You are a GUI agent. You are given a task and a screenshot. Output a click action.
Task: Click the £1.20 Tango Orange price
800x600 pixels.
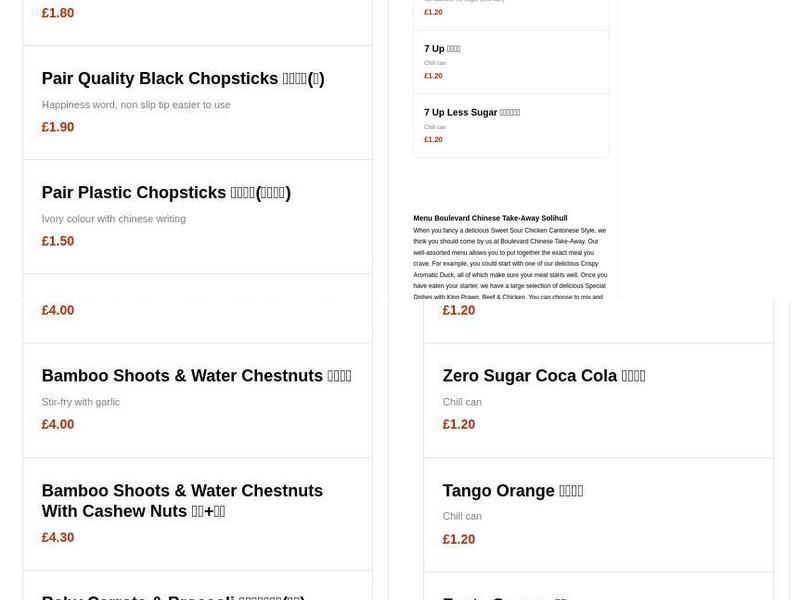459,540
